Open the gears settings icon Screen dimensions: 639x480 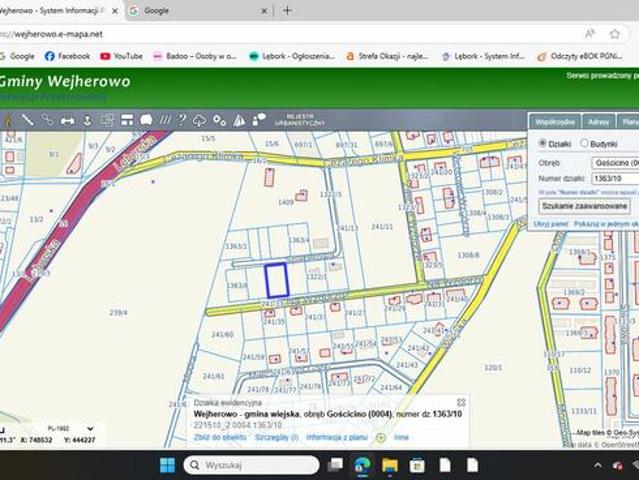[x=219, y=119]
